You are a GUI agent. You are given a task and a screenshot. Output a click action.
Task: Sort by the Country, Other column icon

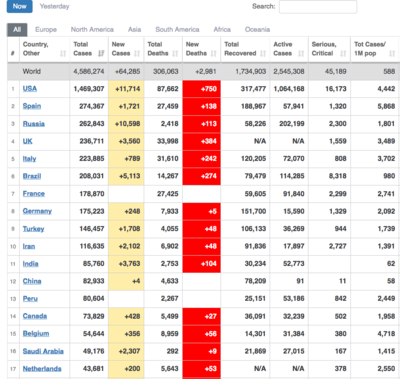coord(63,53)
